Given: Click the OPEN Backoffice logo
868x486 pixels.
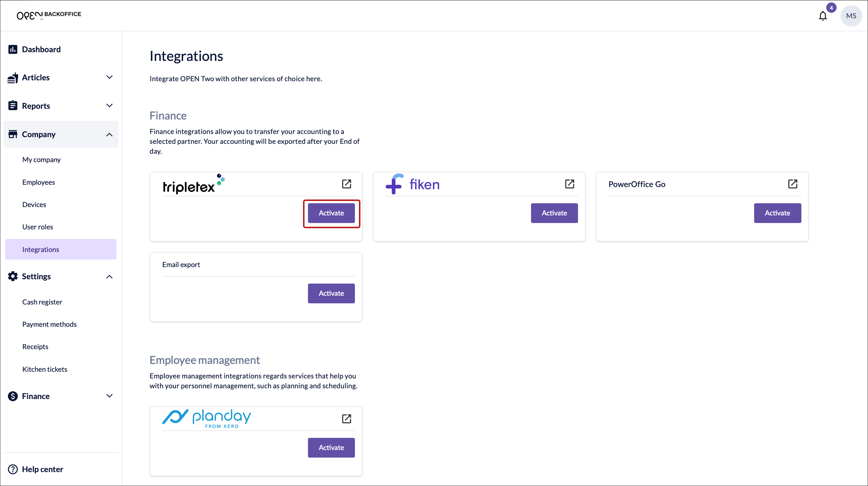Looking at the screenshot, I should tap(49, 15).
